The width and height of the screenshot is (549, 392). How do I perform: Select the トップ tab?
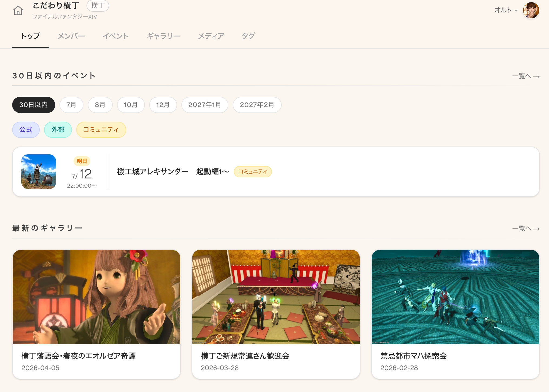[31, 36]
